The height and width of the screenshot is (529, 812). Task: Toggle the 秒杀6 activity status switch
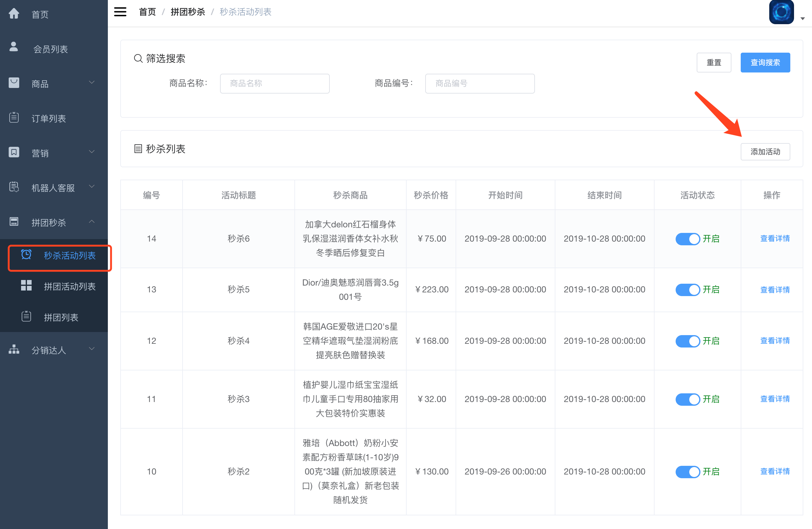tap(687, 239)
